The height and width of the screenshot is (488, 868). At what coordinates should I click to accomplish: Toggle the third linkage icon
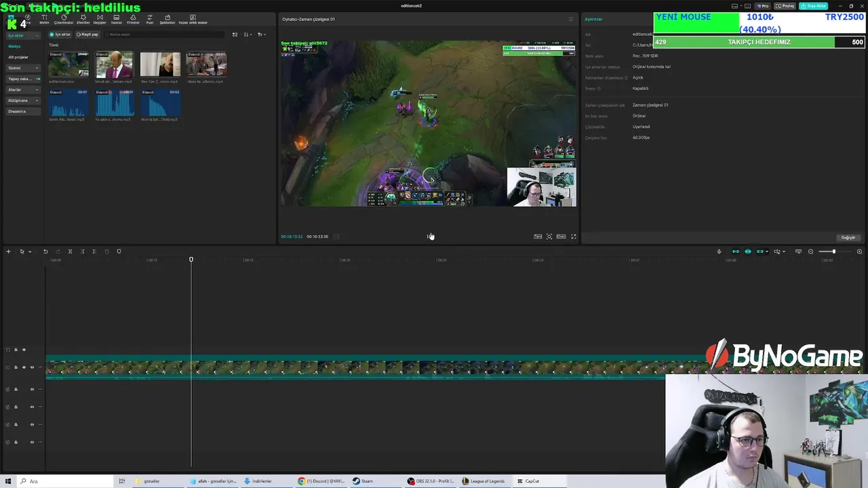(x=760, y=251)
